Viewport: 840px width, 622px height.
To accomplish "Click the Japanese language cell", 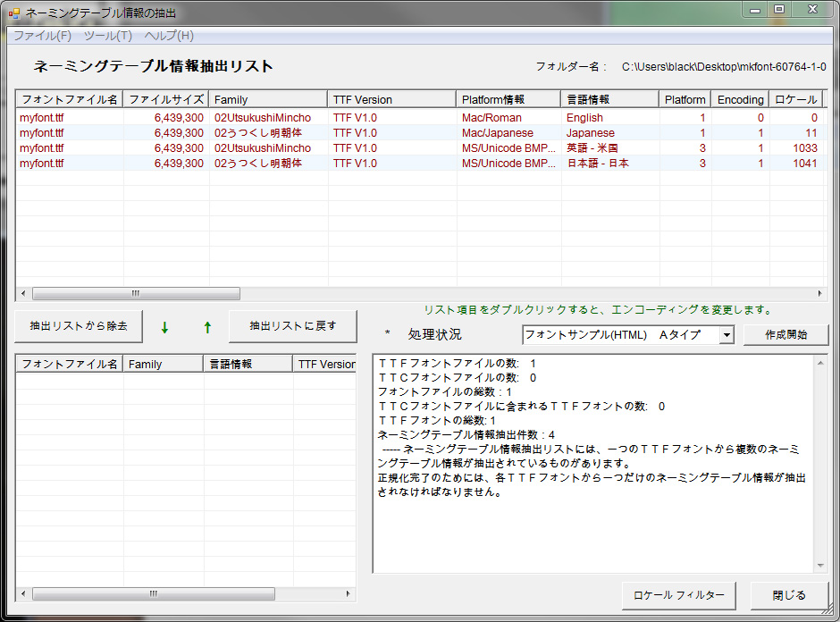I will [x=591, y=133].
